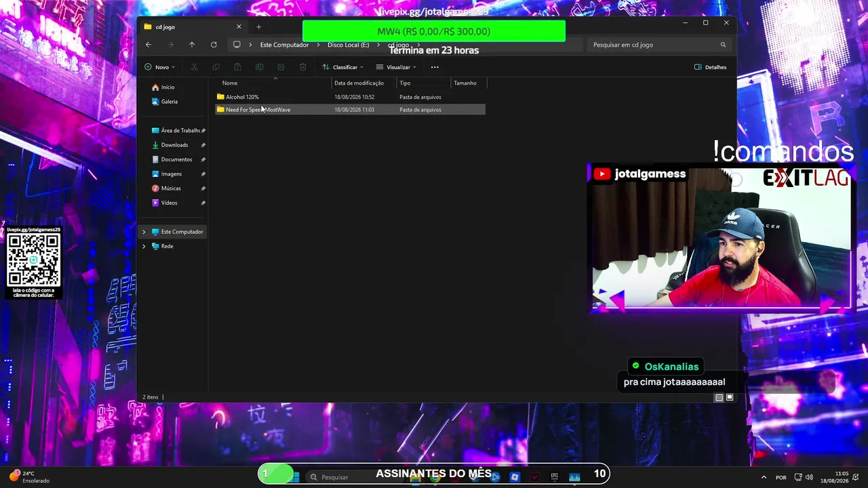Click the POR language indicator
The height and width of the screenshot is (488, 868).
pos(781,477)
